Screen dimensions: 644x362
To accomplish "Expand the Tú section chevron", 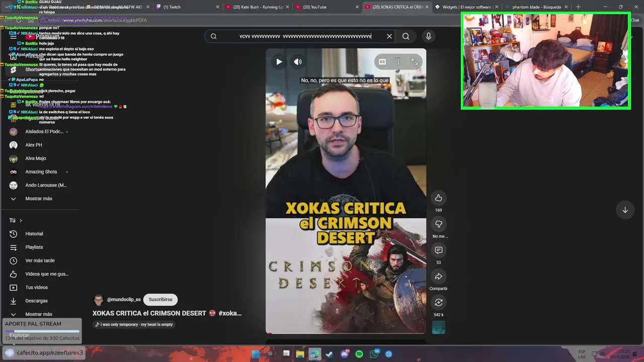I will [21, 220].
